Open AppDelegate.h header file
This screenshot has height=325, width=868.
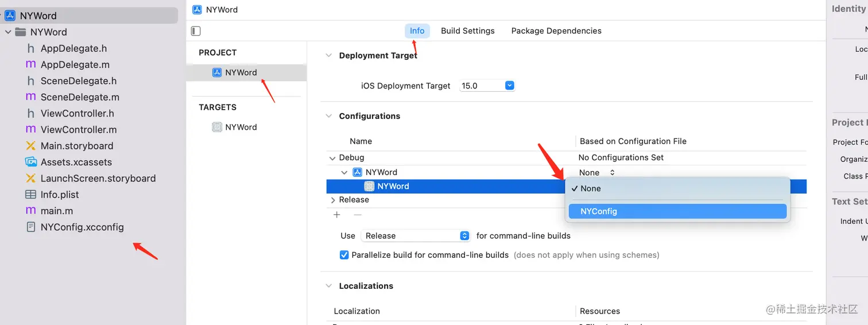click(x=73, y=48)
